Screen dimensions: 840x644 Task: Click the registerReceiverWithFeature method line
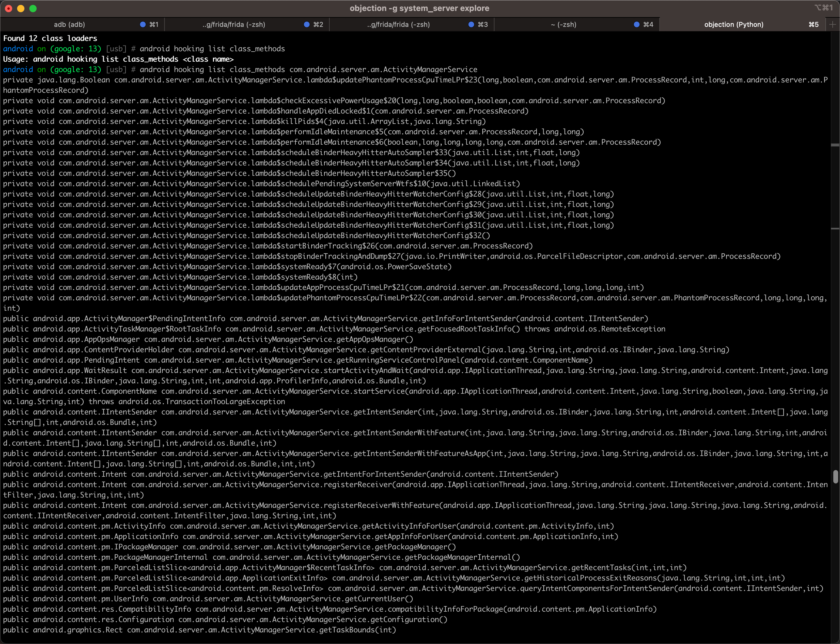[416, 510]
